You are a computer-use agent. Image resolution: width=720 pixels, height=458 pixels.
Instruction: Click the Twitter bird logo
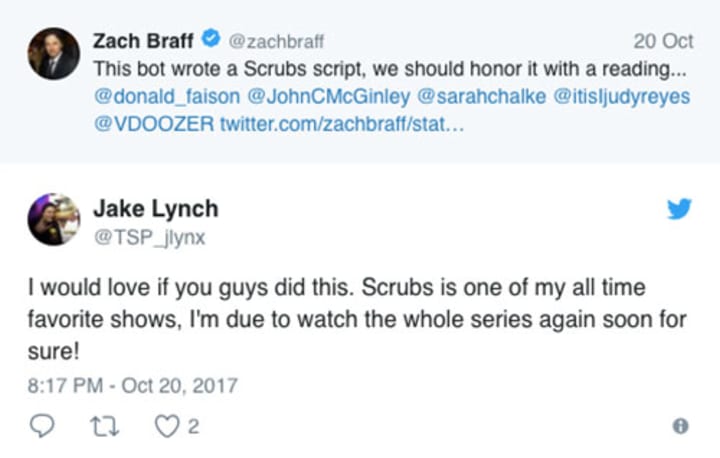point(679,209)
